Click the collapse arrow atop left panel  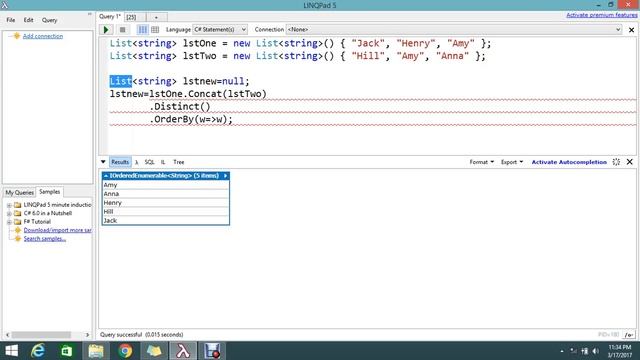click(x=89, y=14)
